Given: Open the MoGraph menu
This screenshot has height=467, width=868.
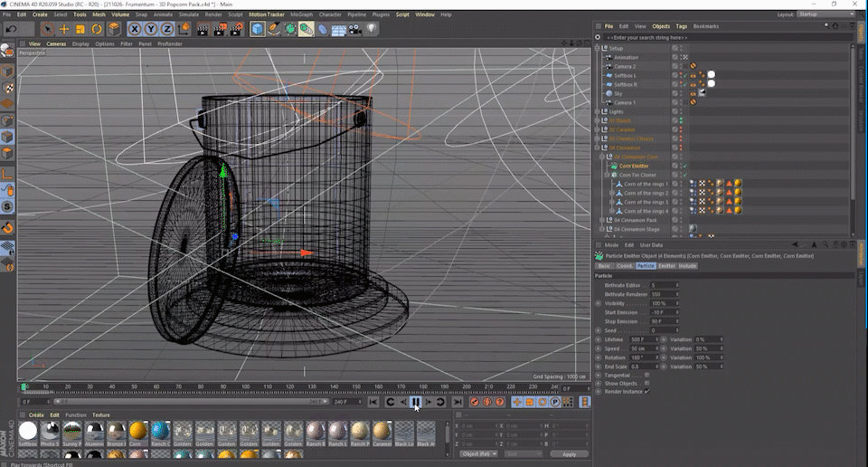Looking at the screenshot, I should (x=303, y=14).
